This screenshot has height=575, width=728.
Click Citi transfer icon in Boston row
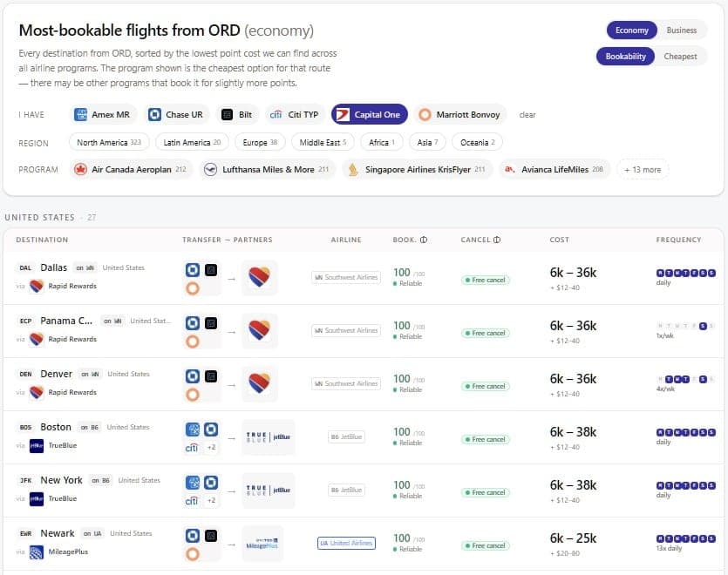(192, 448)
